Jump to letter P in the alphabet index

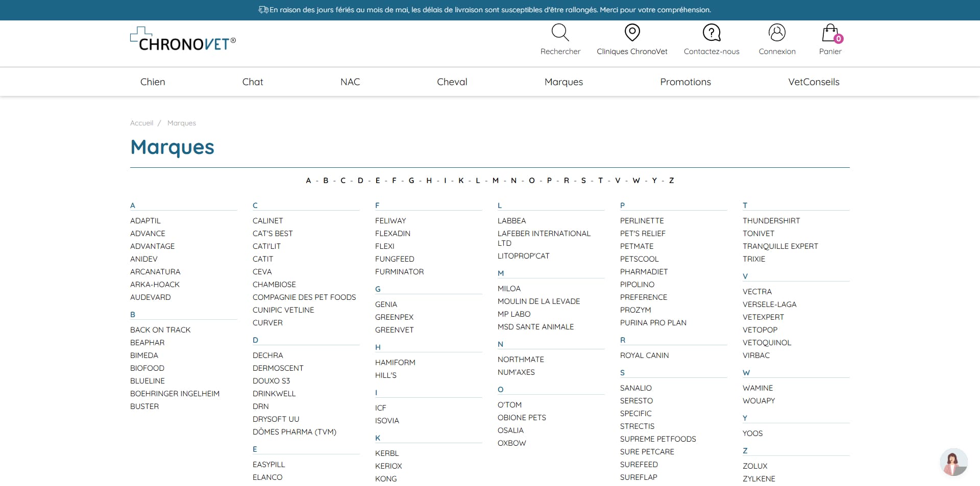[x=549, y=181]
